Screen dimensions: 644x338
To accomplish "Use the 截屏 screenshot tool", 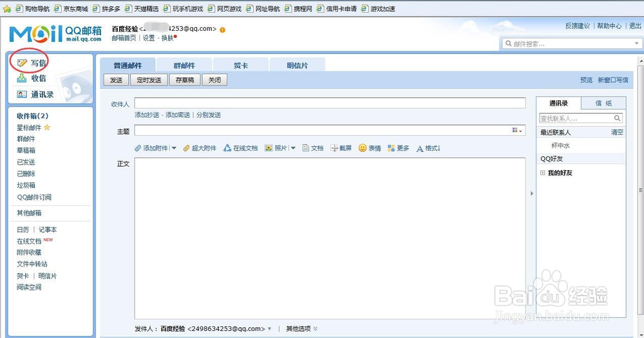I will 341,148.
